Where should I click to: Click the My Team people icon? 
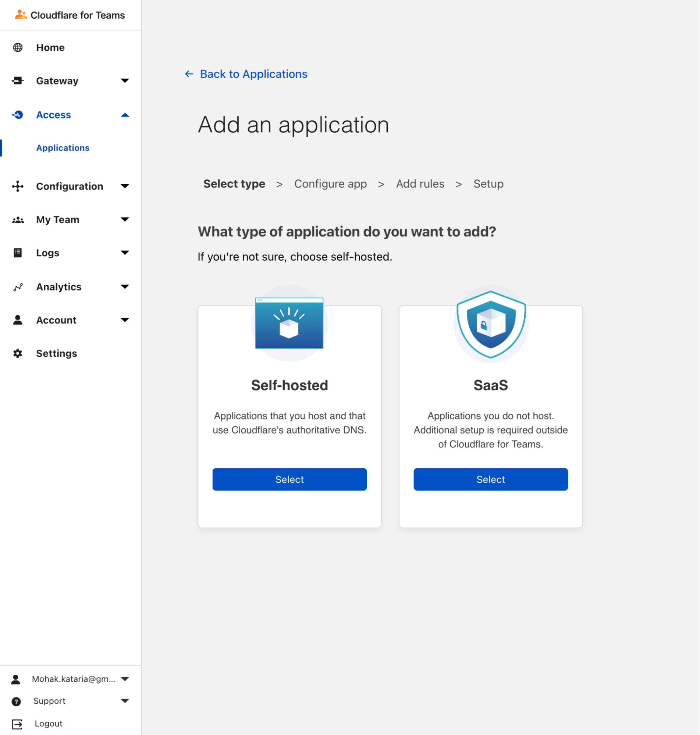(18, 220)
